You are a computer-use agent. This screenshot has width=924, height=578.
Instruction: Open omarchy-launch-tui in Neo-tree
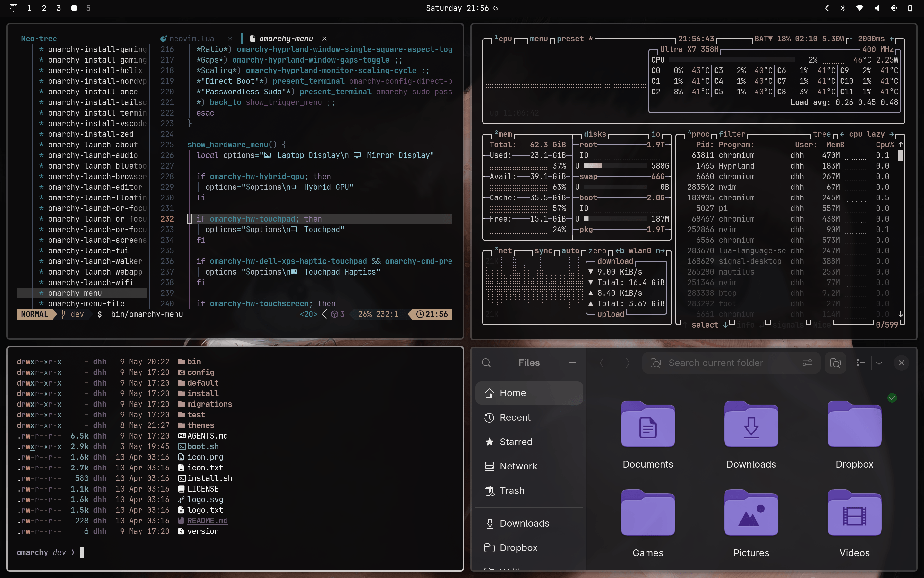(x=88, y=250)
